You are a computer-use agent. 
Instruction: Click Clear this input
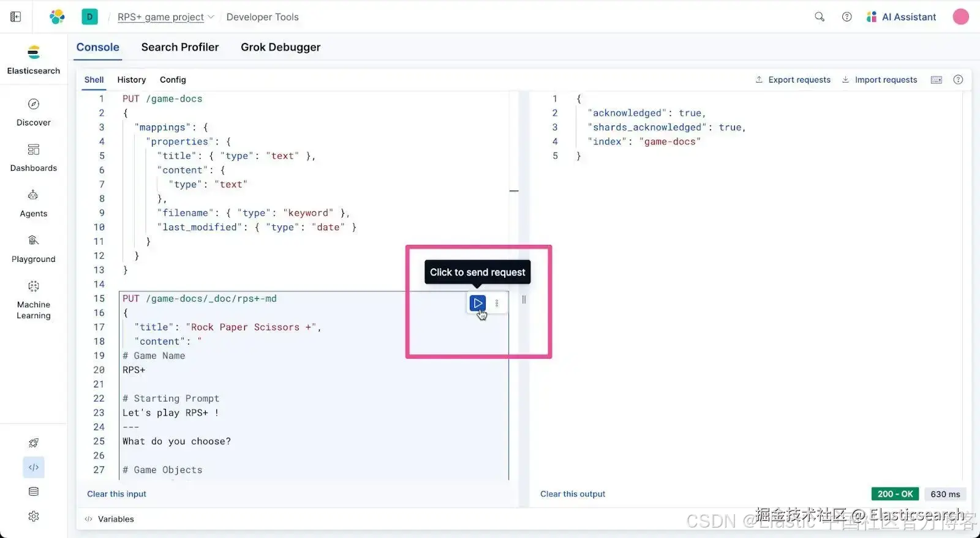click(x=116, y=494)
